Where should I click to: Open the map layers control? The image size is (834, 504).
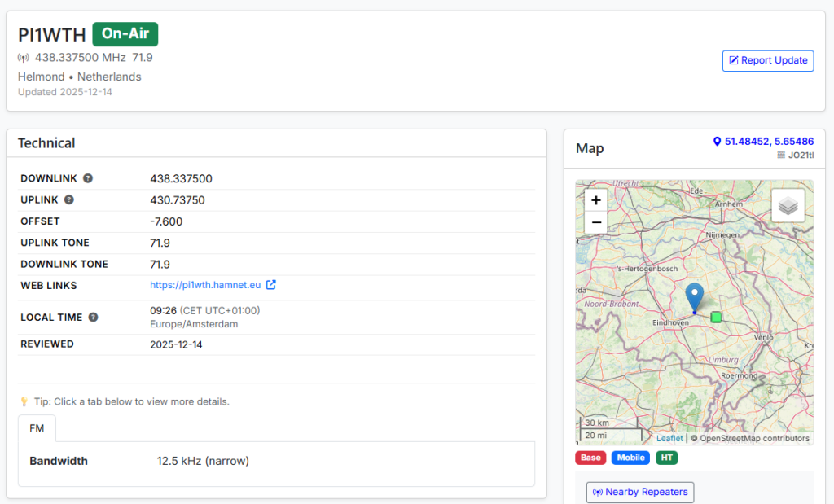[x=788, y=206]
